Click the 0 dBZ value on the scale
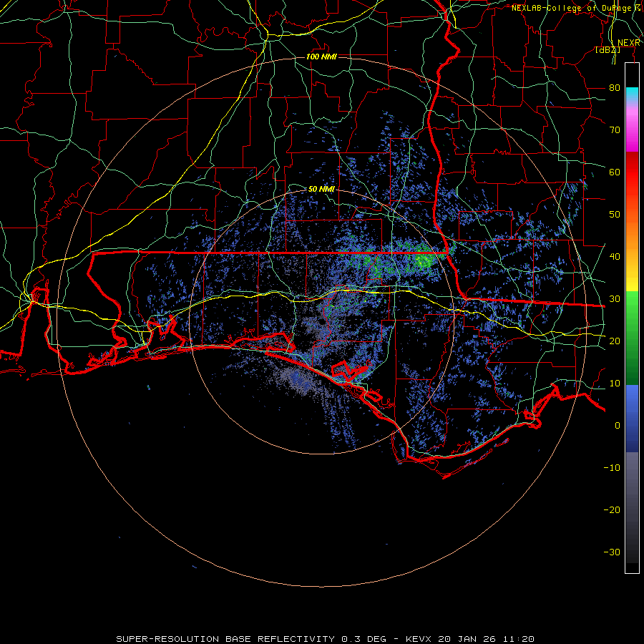The image size is (644, 644). pos(618,426)
